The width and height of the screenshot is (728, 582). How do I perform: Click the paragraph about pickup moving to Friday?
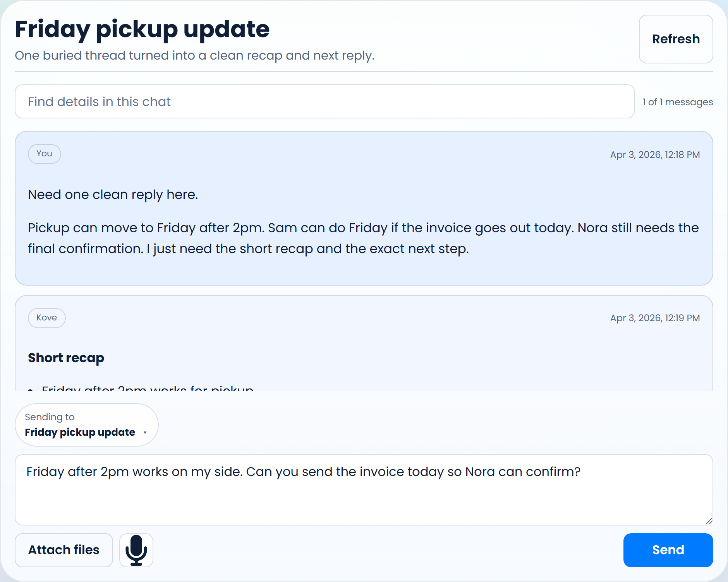[363, 238]
